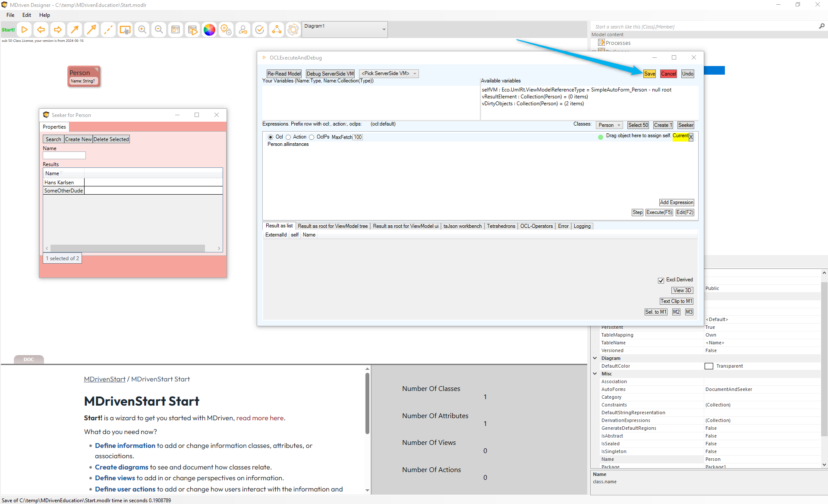
Task: Click the user with key icon
Action: 243,30
